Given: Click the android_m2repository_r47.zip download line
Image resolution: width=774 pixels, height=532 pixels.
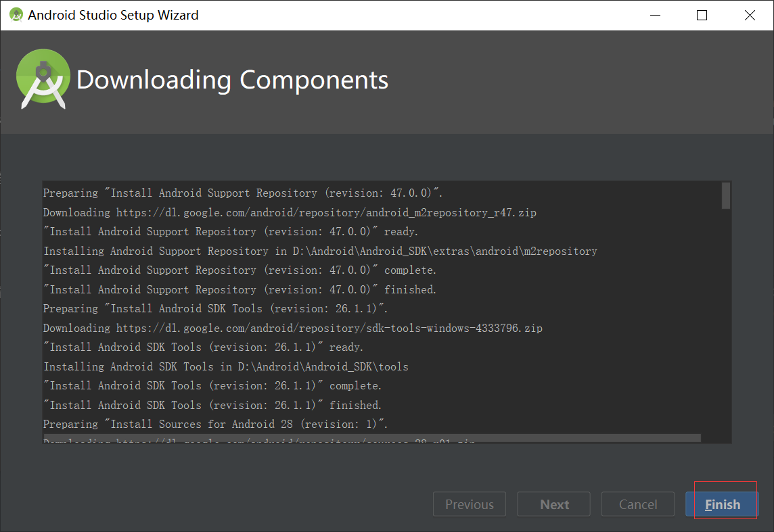Looking at the screenshot, I should (290, 212).
